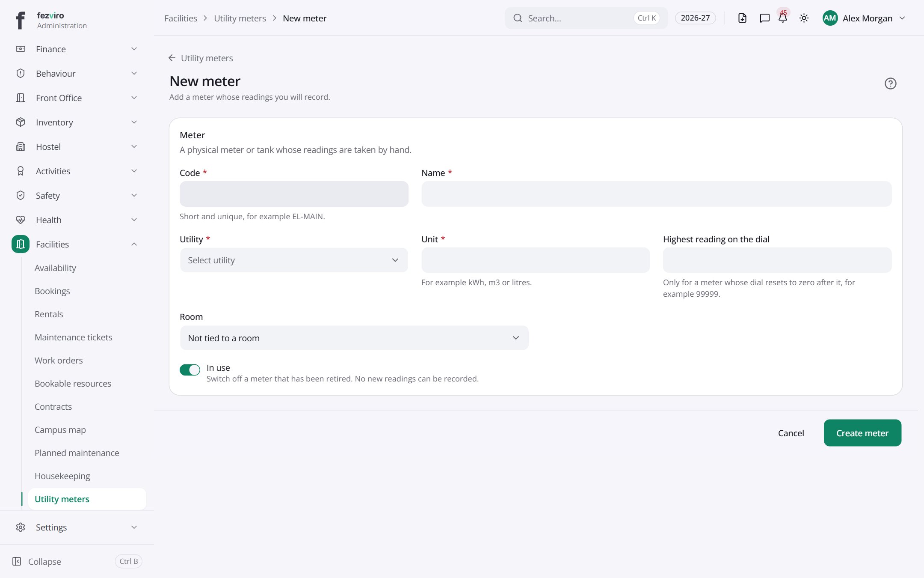Image resolution: width=924 pixels, height=578 pixels.
Task: Open the Room dropdown showing Not tied to a room
Action: click(354, 338)
